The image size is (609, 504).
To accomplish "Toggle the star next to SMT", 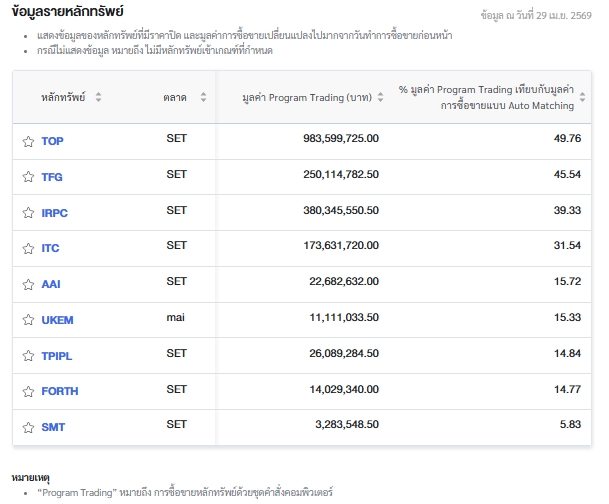I will click(x=28, y=427).
